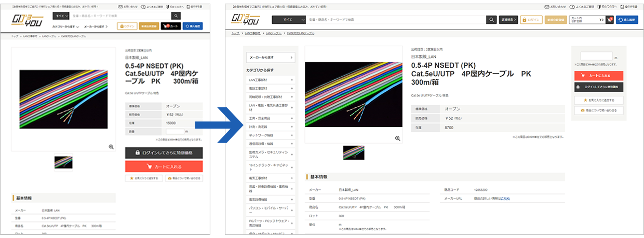
Task: Click the search magnifier button in the right page
Action: coord(491,20)
